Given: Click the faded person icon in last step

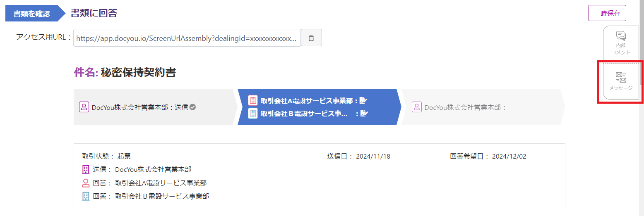Looking at the screenshot, I should (x=417, y=107).
